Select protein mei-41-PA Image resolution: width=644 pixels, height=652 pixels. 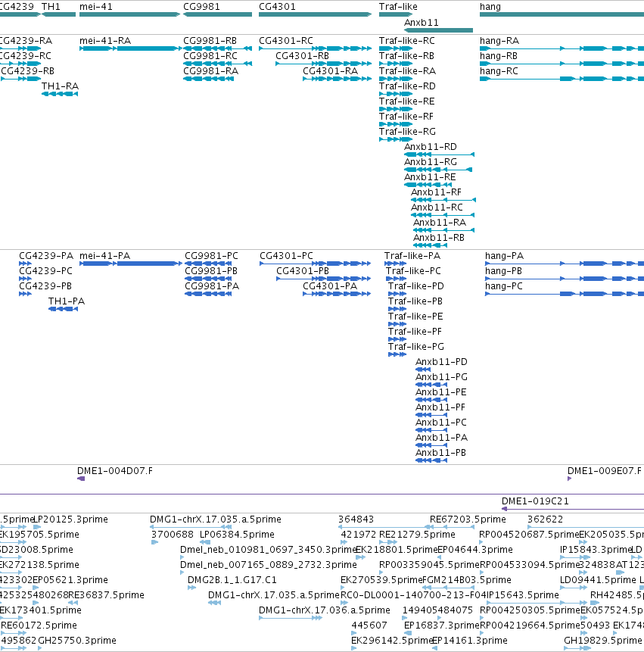pyautogui.click(x=104, y=256)
